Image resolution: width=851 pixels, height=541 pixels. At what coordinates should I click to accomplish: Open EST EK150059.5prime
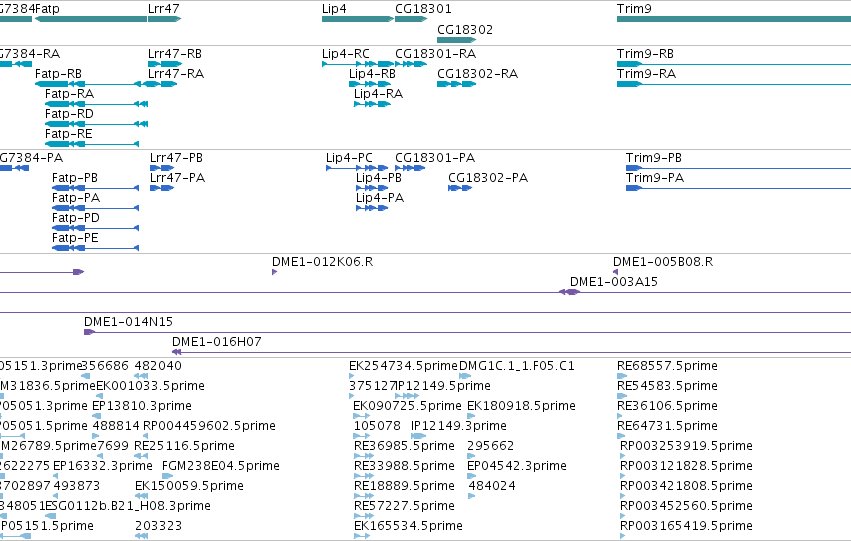click(x=189, y=486)
